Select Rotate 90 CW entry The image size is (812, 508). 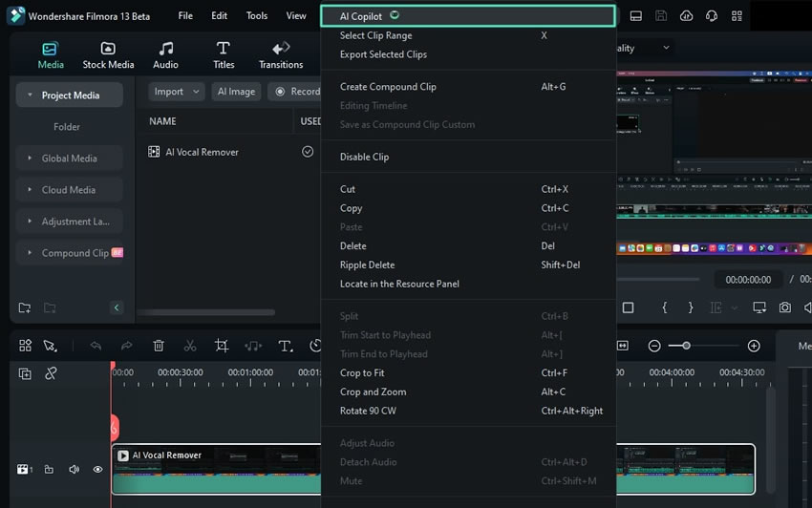[468, 411]
